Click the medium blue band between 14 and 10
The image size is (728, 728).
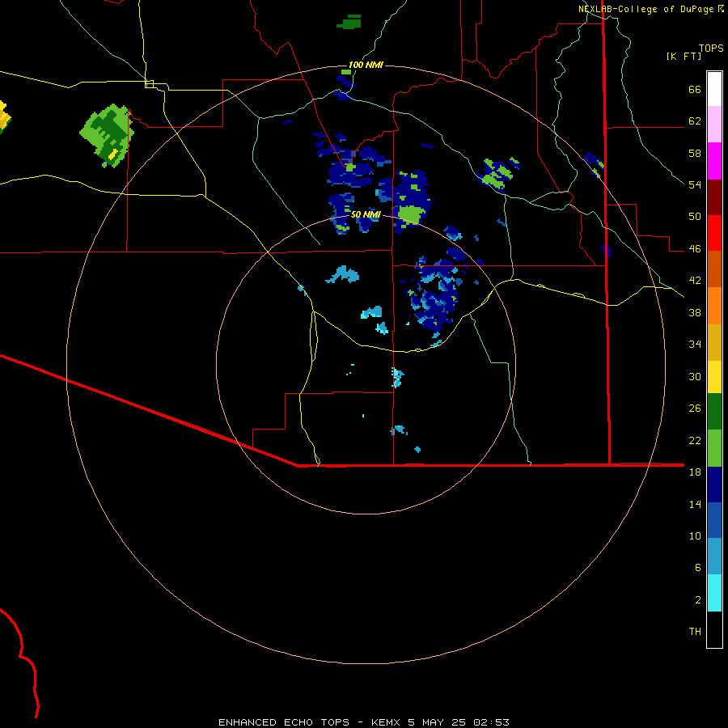click(714, 520)
